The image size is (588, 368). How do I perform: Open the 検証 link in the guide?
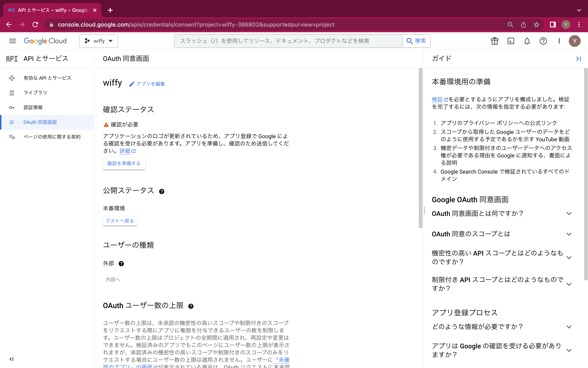click(440, 99)
